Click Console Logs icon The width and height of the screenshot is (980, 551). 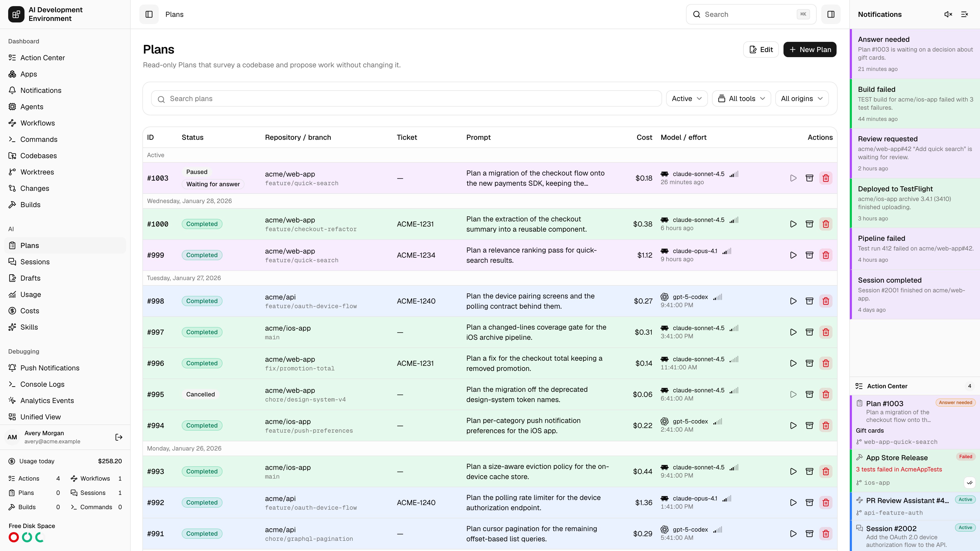click(12, 384)
